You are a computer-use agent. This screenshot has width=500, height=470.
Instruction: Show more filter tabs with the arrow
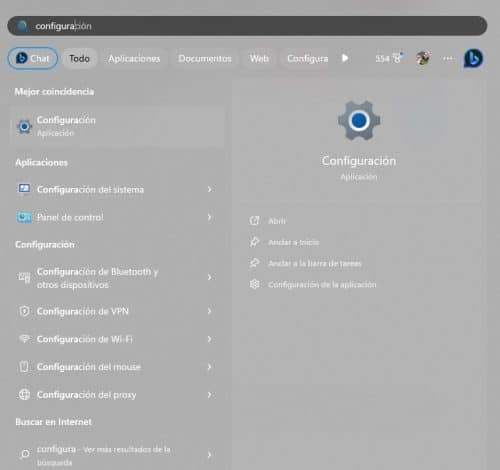point(345,58)
